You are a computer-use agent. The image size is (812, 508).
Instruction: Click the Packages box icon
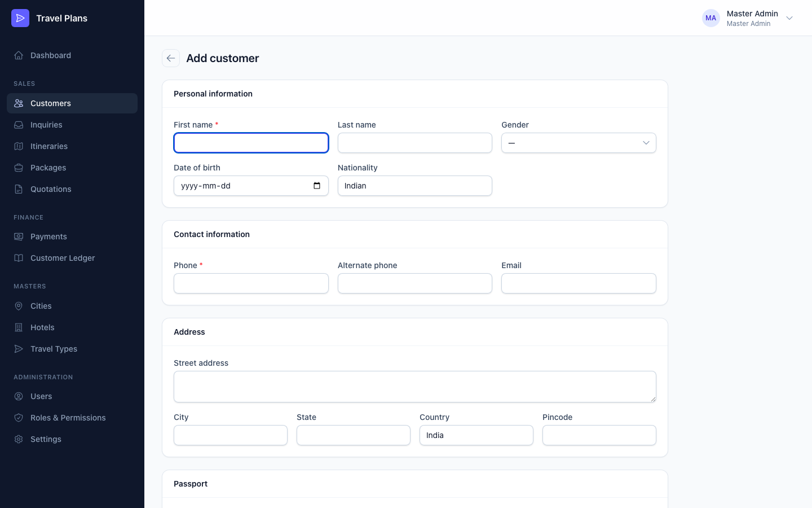pyautogui.click(x=19, y=168)
